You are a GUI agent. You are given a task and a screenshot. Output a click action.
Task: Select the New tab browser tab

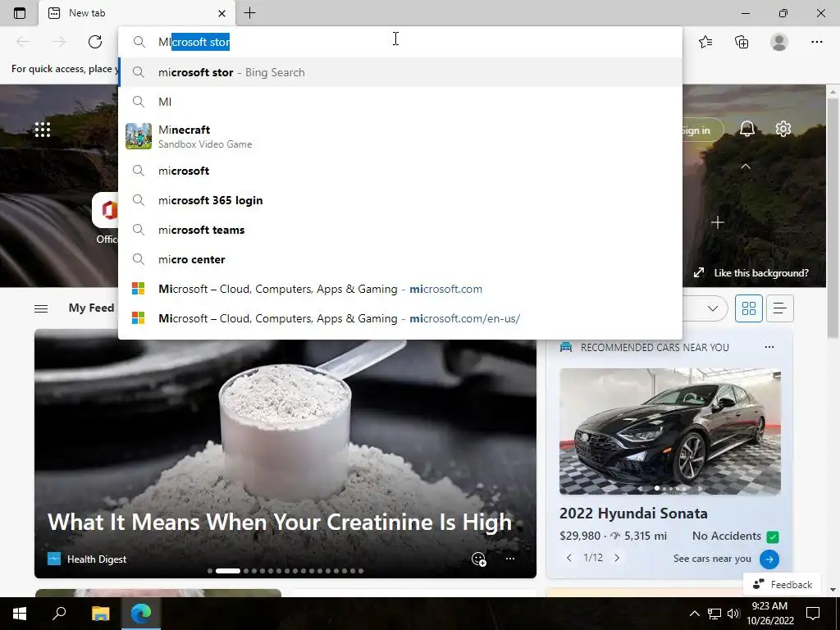coord(137,13)
